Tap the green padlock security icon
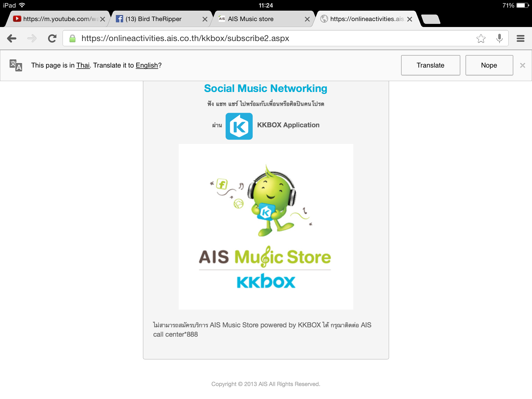The image size is (532, 399). 72,38
